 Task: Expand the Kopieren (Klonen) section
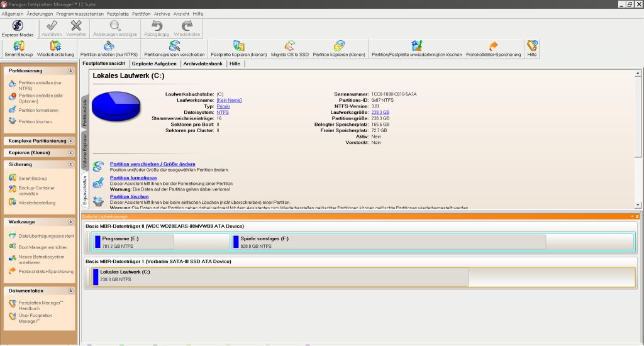(70, 153)
